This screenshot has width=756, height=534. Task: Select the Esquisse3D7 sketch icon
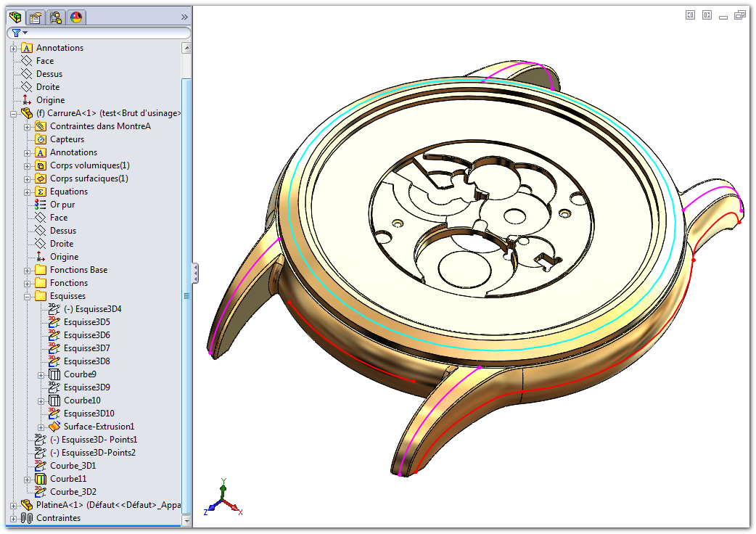54,348
